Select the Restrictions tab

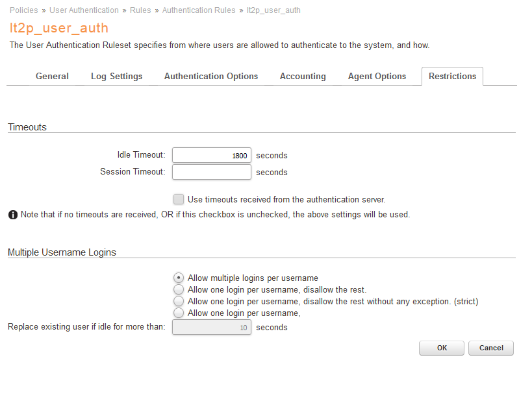[452, 77]
